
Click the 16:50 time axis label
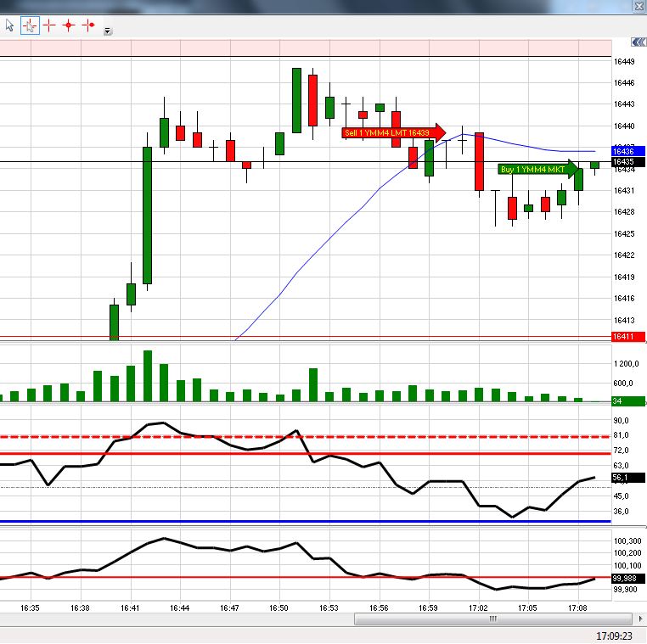pos(278,608)
